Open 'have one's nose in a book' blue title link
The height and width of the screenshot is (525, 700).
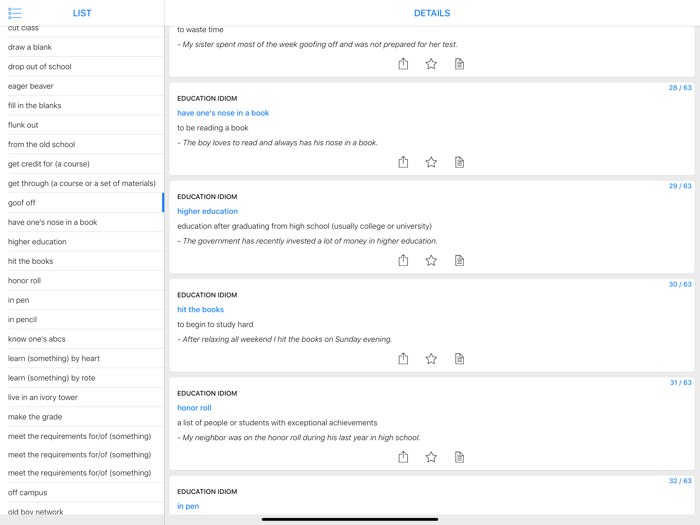point(223,113)
